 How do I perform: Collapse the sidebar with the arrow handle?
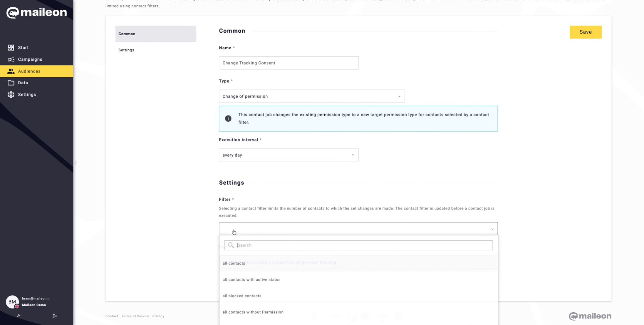click(x=75, y=163)
